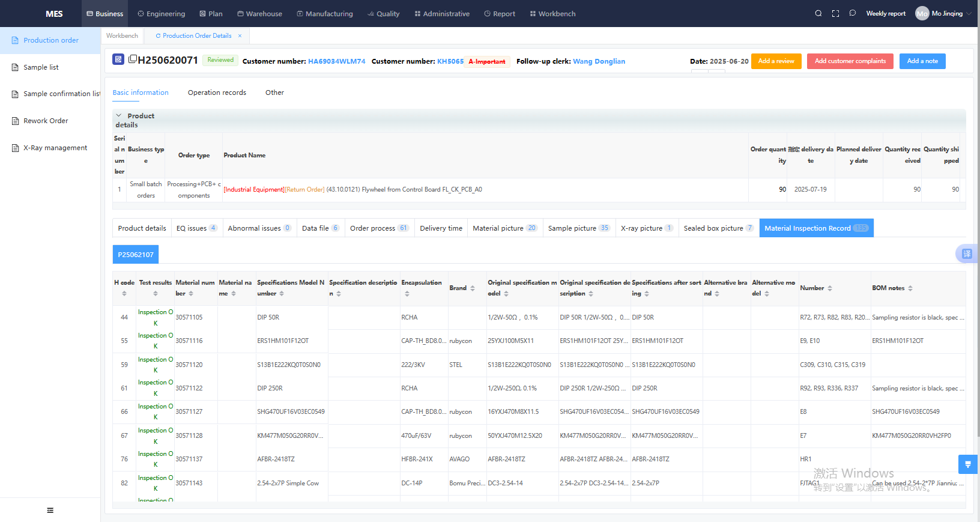The width and height of the screenshot is (980, 522).
Task: Collapse the Product details section
Action: pyautogui.click(x=119, y=115)
